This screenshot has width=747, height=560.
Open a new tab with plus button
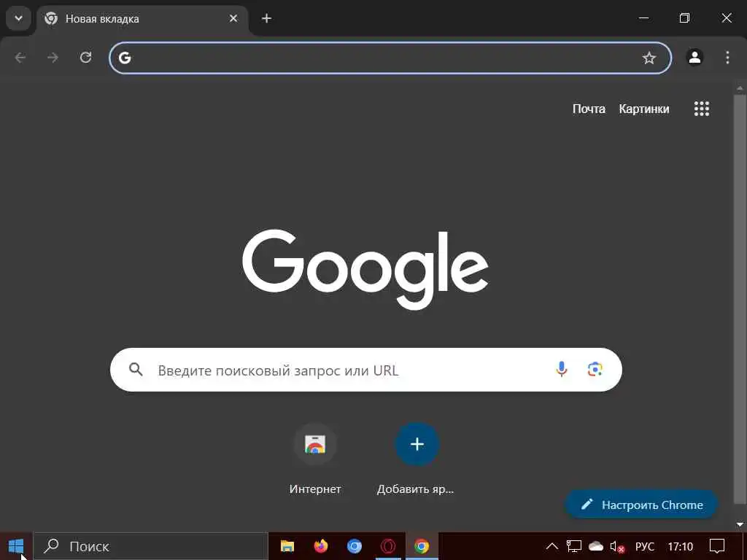(267, 18)
